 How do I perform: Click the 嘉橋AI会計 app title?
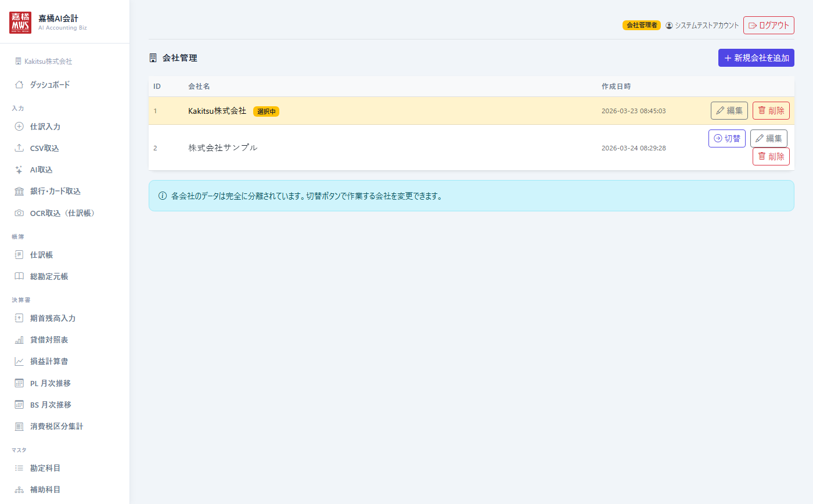click(x=58, y=18)
